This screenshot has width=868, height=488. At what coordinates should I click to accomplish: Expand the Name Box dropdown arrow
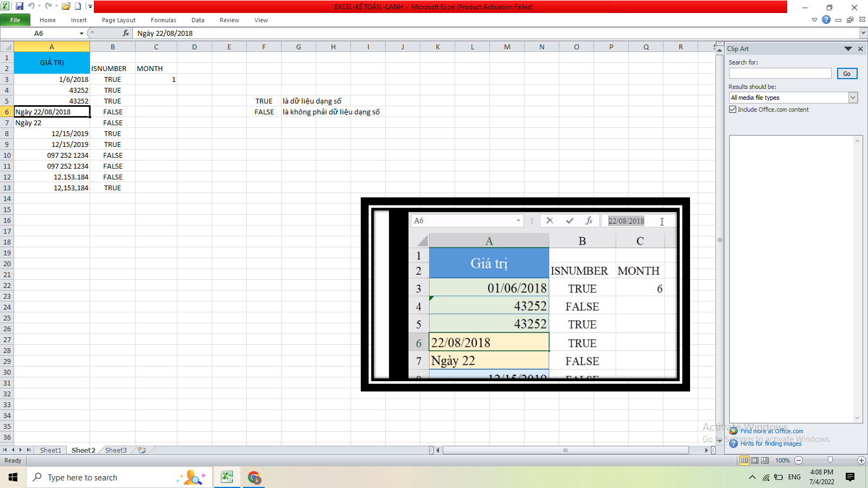(81, 34)
